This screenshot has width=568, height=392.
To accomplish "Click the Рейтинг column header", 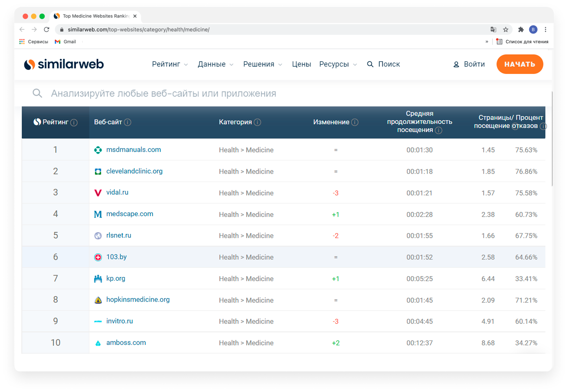I will point(55,122).
